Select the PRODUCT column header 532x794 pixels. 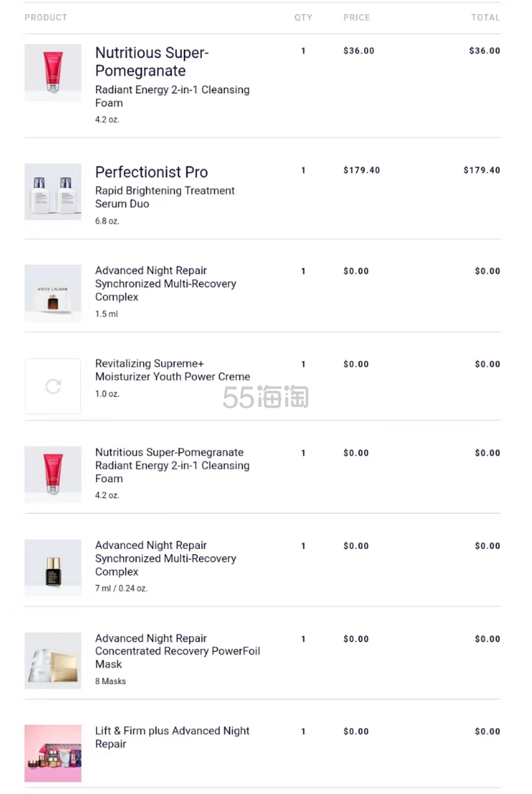[46, 18]
